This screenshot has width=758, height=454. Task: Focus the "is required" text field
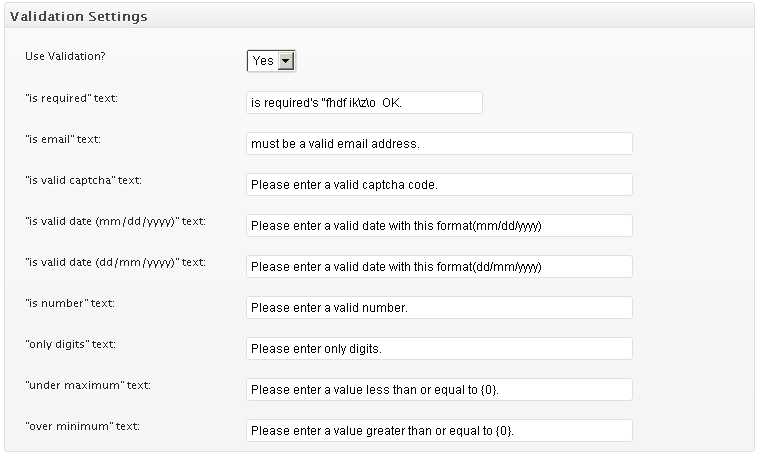364,103
